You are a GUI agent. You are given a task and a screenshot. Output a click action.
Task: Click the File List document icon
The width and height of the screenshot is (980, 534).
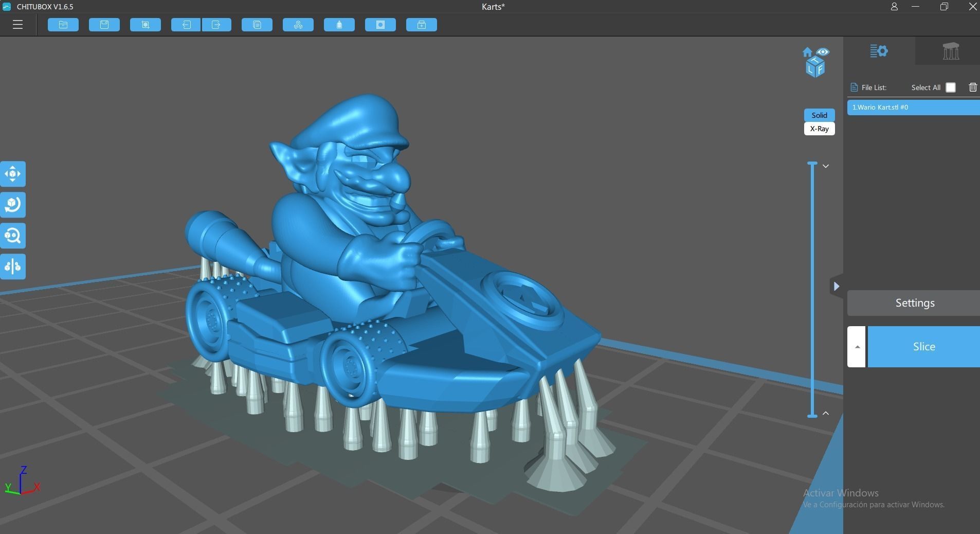pyautogui.click(x=854, y=87)
